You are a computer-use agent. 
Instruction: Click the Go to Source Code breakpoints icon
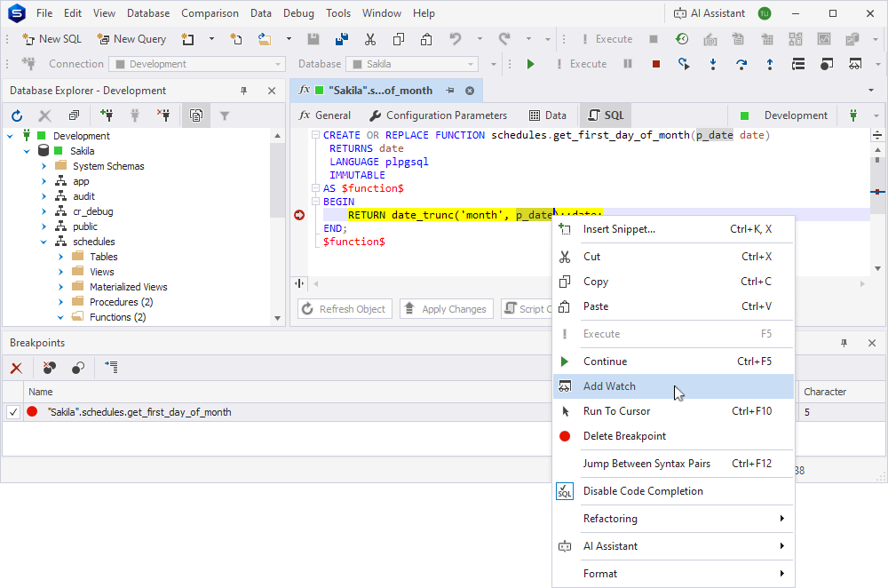111,369
